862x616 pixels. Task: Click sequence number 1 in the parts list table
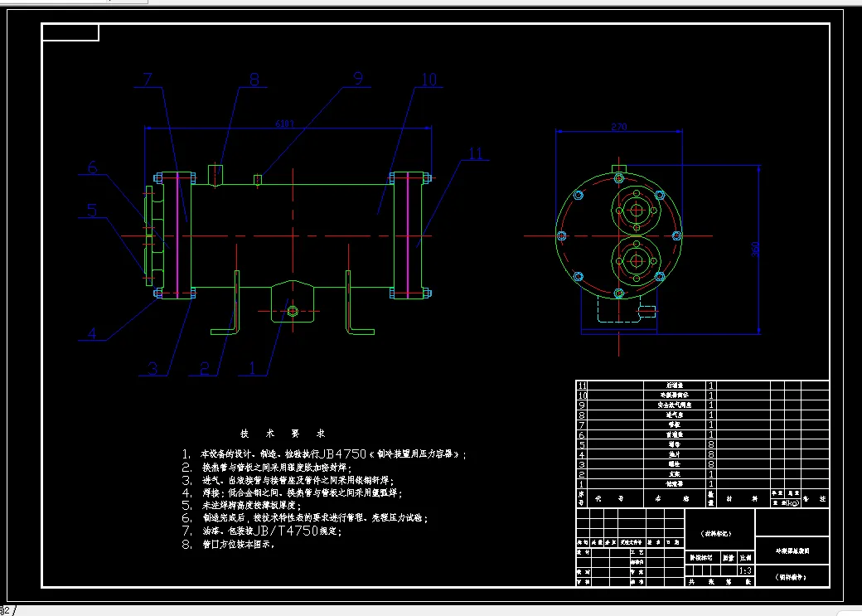pos(582,484)
